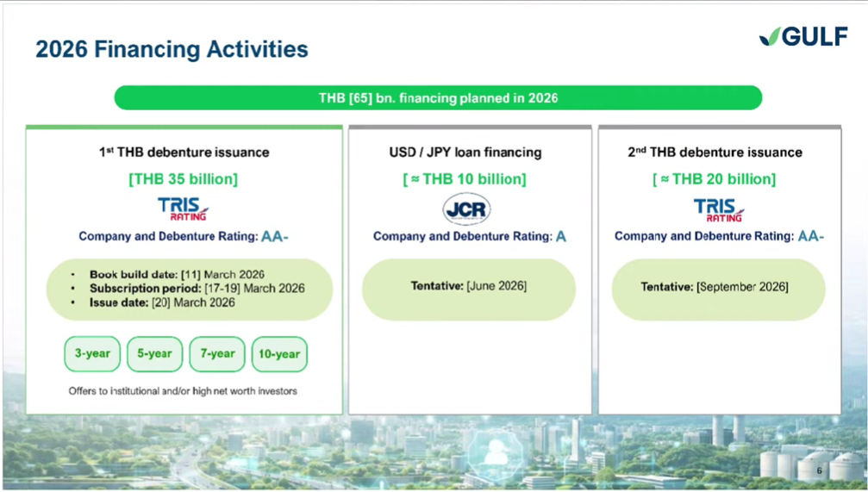Click the [THB 35 billion] amount text
Image resolution: width=868 pixels, height=492 pixels.
[x=184, y=179]
